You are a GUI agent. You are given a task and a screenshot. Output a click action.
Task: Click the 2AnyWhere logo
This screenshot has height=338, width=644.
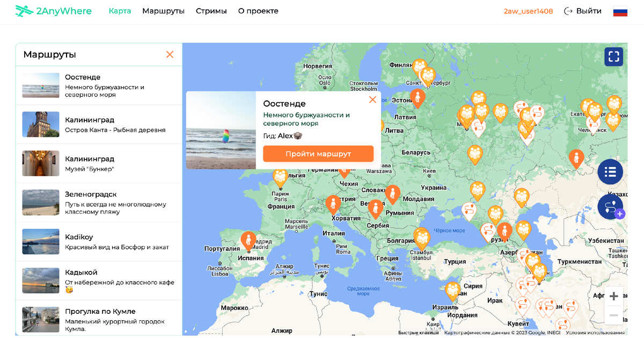53,11
